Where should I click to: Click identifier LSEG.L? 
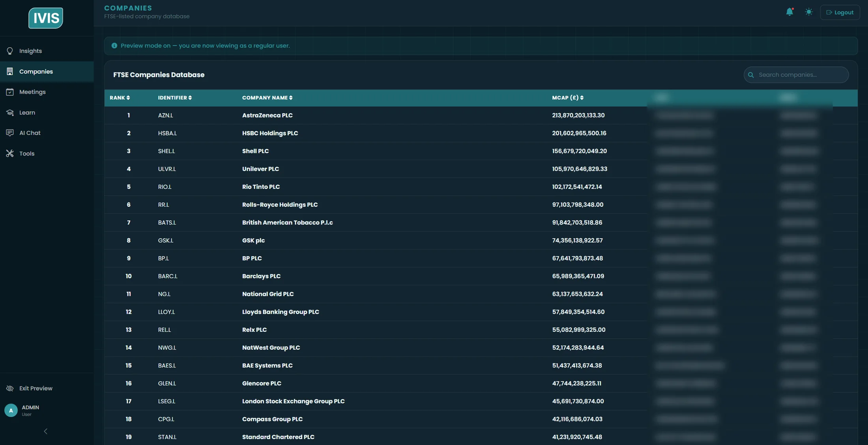[166, 401]
